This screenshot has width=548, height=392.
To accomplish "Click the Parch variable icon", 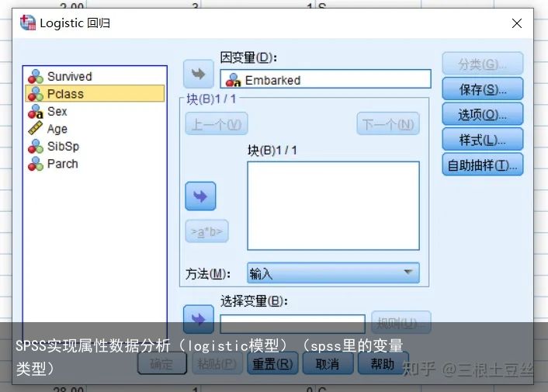I will (x=35, y=164).
